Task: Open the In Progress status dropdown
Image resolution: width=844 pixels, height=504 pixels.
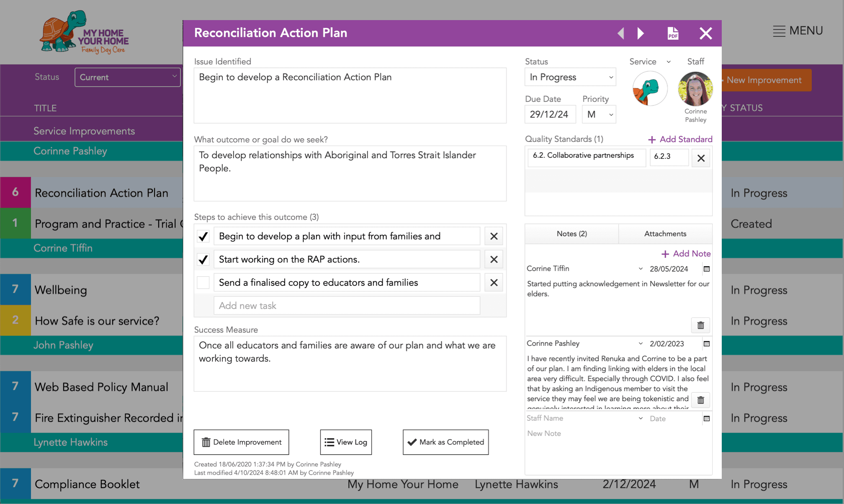Action: point(570,77)
